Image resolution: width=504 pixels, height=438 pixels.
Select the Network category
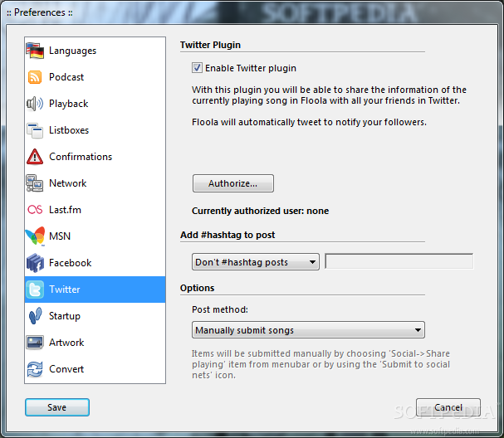point(95,183)
